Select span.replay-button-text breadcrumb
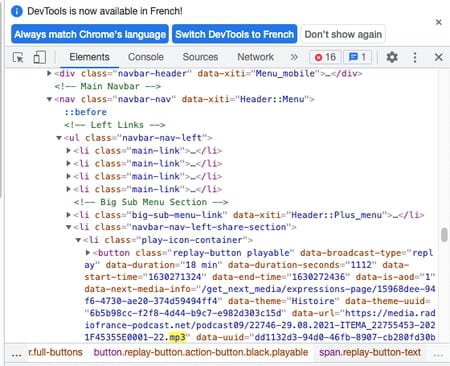The image size is (450, 366). (370, 352)
